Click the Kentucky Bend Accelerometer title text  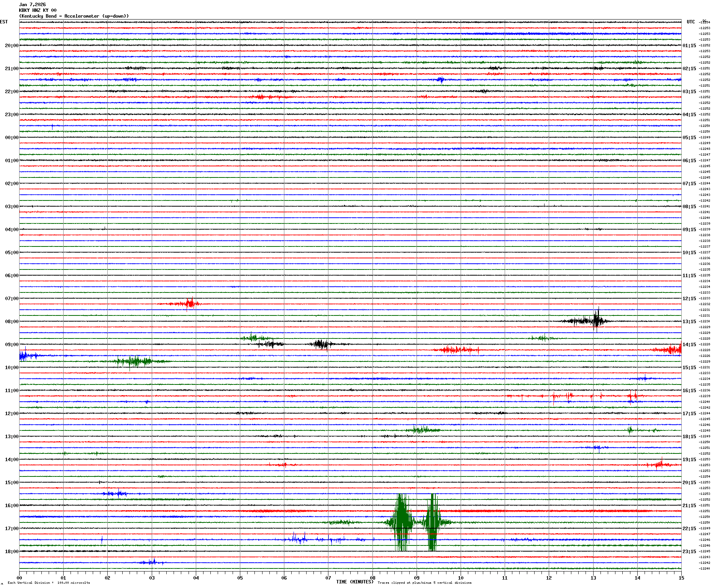click(74, 16)
